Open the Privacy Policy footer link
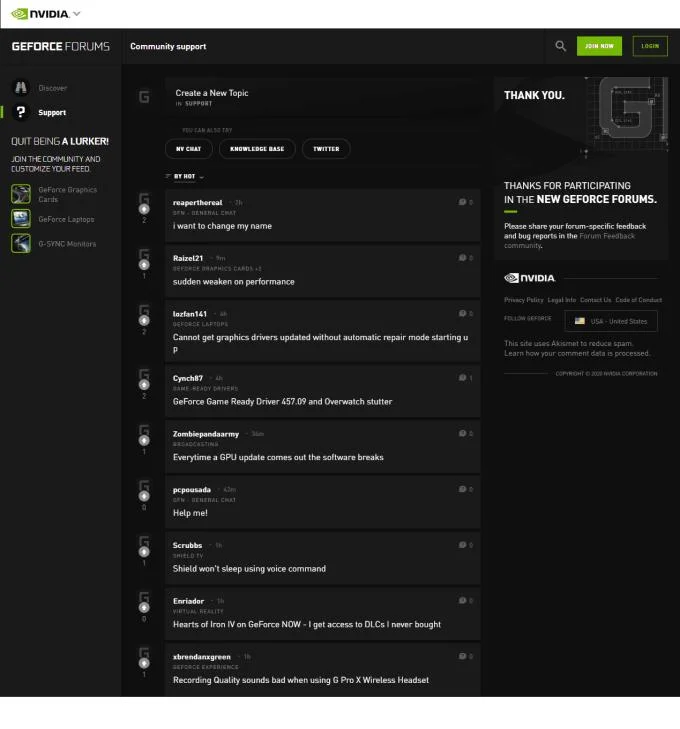This screenshot has height=729, width=680. 523,300
